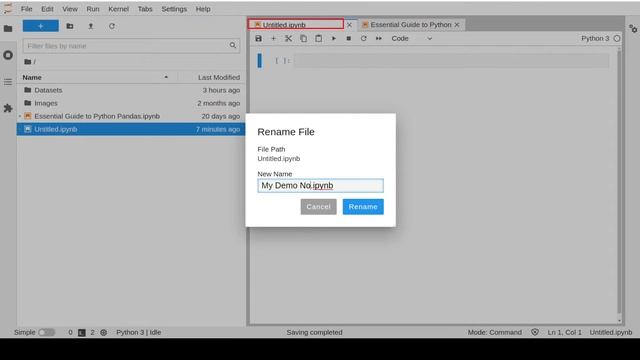
Task: Click the terminals count icon in status bar
Action: [x=82, y=332]
